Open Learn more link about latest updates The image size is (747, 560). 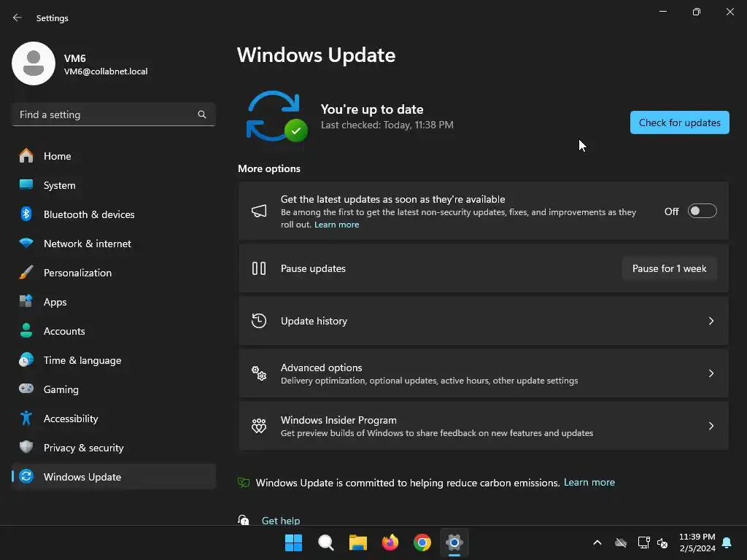pyautogui.click(x=337, y=225)
